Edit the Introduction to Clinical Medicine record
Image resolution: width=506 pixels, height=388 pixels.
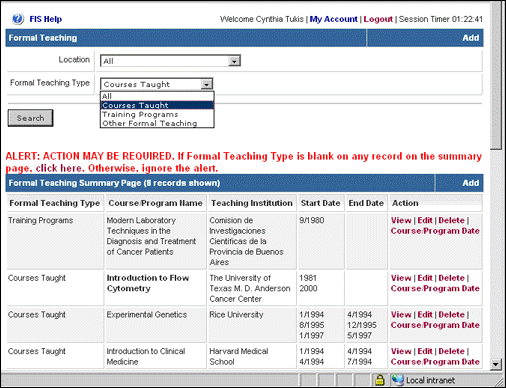pos(425,351)
